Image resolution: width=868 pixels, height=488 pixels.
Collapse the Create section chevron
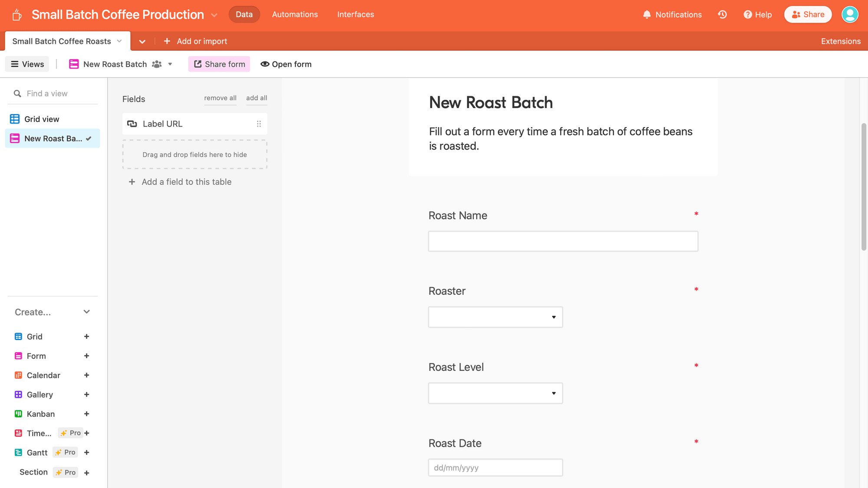[86, 312]
